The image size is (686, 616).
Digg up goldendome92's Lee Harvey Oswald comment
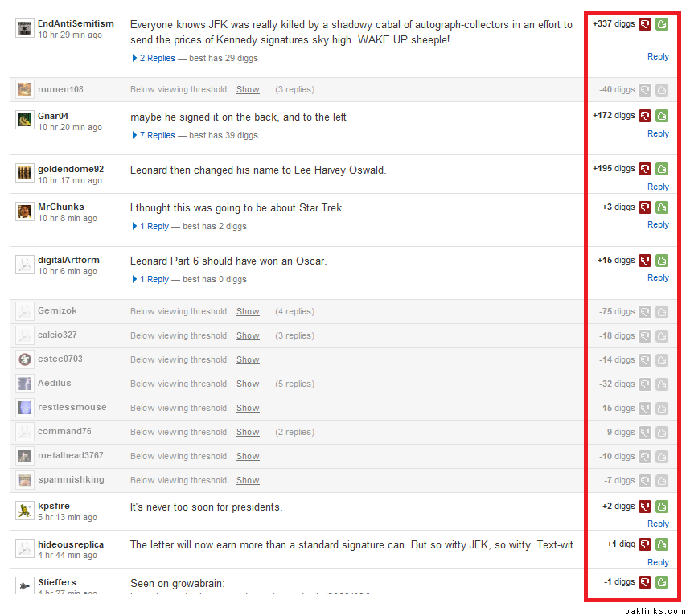[x=661, y=169]
